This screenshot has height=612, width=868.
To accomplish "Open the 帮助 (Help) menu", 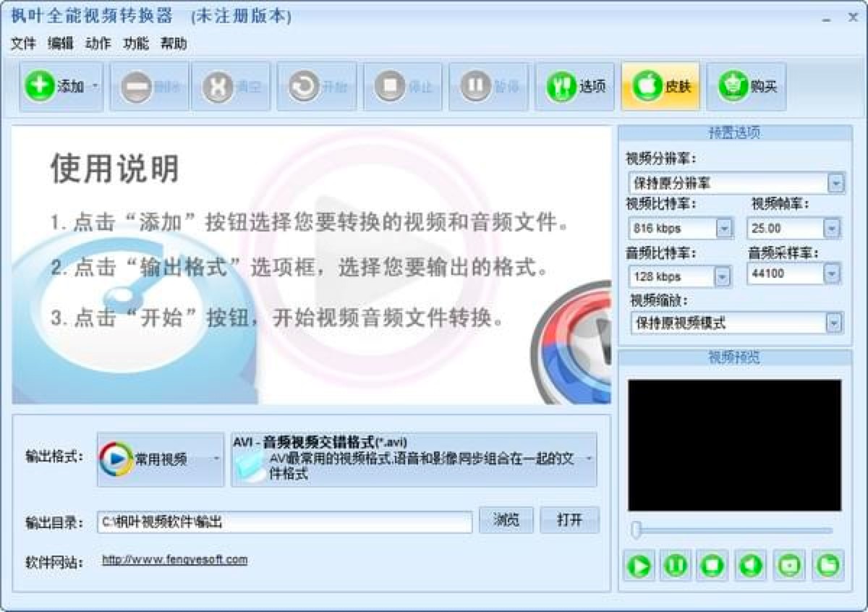I will pyautogui.click(x=174, y=44).
